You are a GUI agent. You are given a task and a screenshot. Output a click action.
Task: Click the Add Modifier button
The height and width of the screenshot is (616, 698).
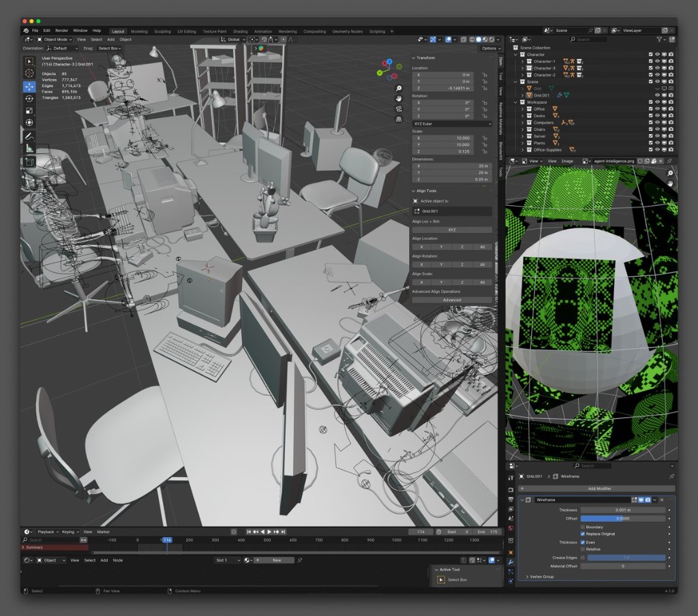pyautogui.click(x=597, y=489)
